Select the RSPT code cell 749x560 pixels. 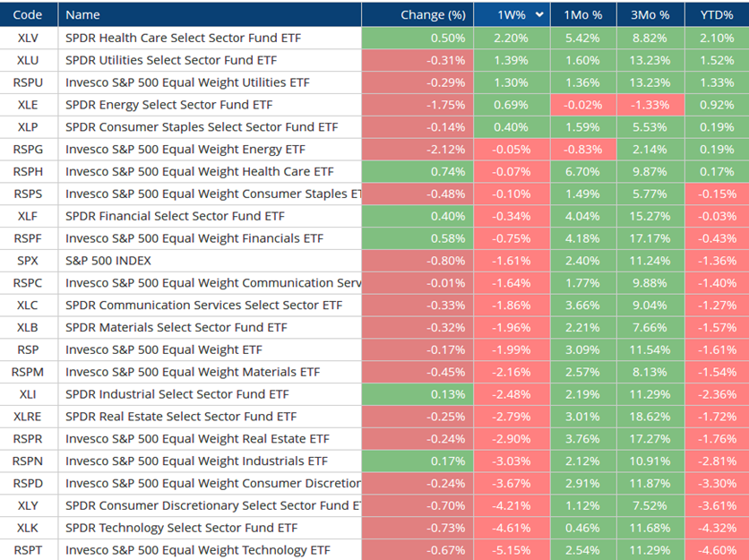(x=28, y=550)
